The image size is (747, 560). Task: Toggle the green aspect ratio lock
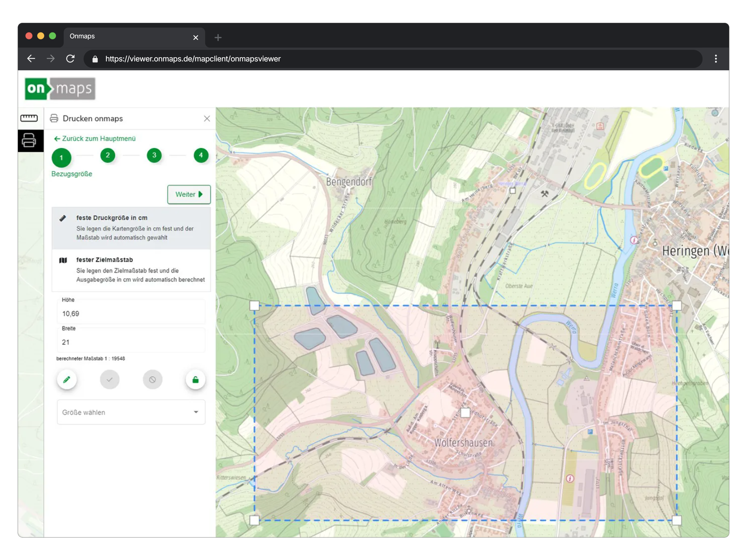tap(195, 380)
